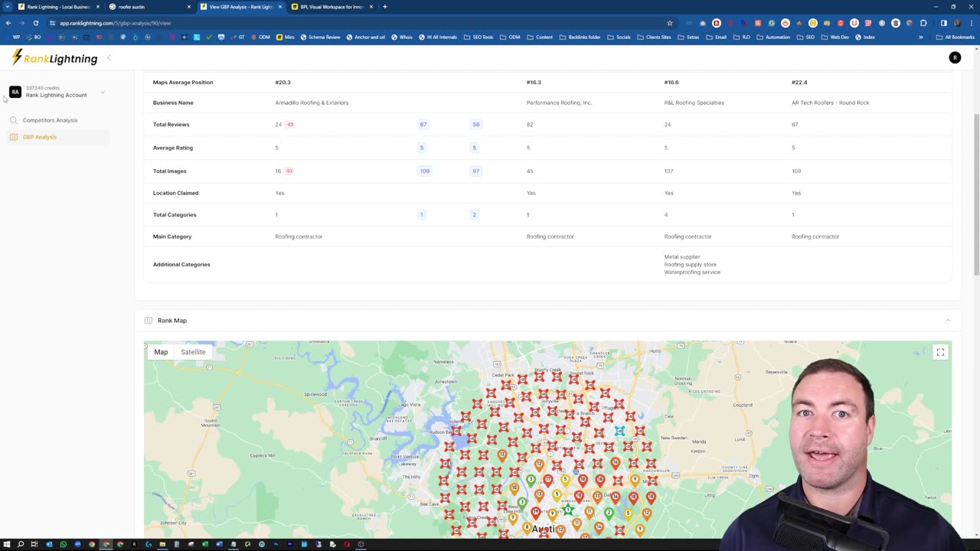Click R&L Roofing Specialties business name
Screen dimensions: 980x551
tap(694, 103)
